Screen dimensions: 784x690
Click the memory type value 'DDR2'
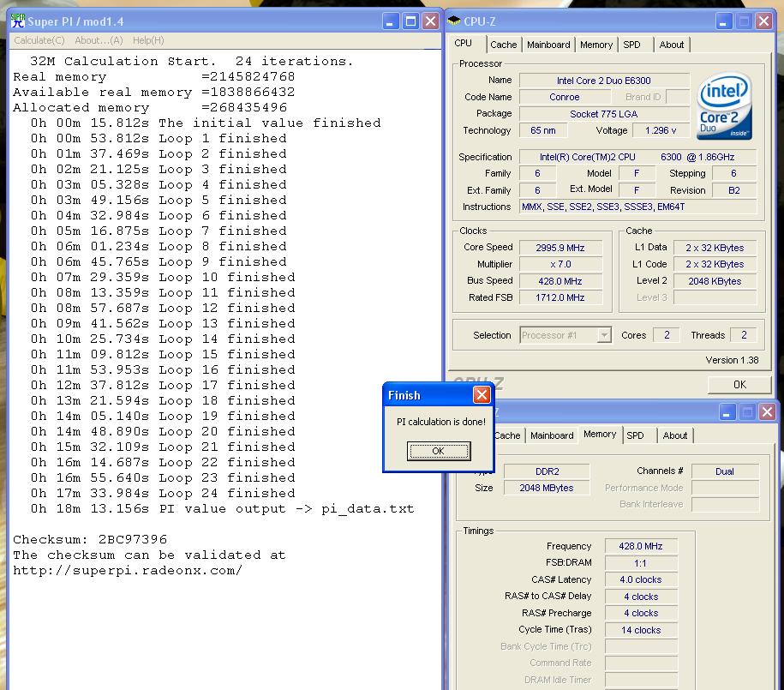pos(547,471)
